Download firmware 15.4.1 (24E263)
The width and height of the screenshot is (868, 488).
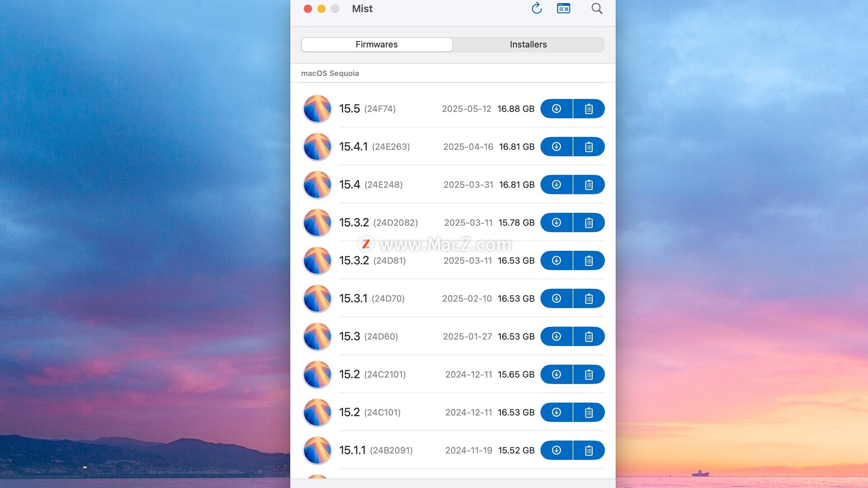point(557,146)
